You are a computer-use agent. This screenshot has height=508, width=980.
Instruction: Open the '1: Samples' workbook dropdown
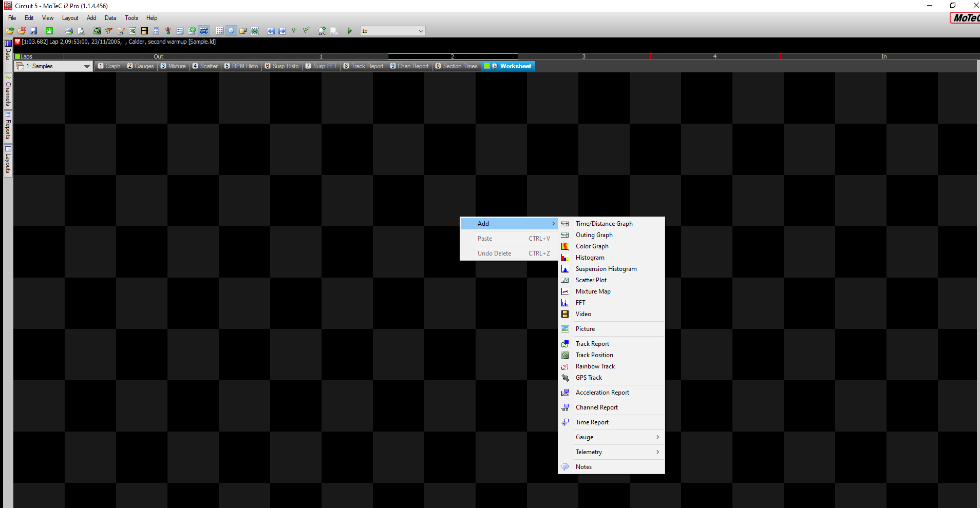pyautogui.click(x=53, y=66)
